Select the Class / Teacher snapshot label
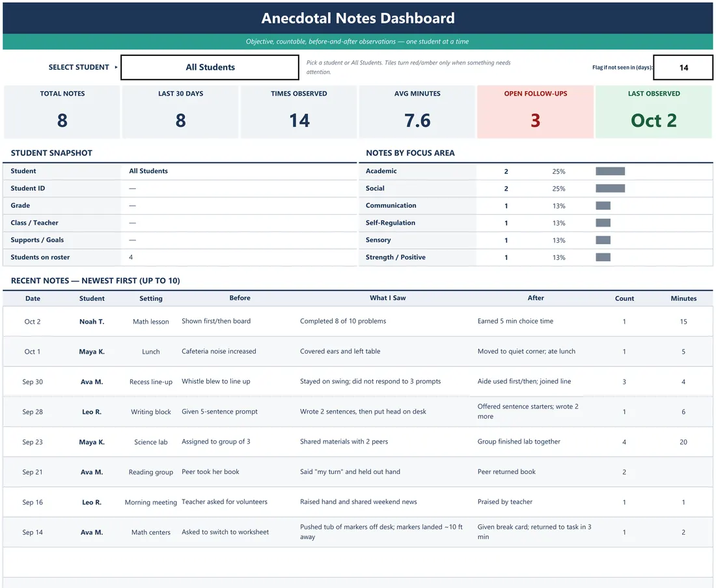This screenshot has width=716, height=588. coord(34,223)
